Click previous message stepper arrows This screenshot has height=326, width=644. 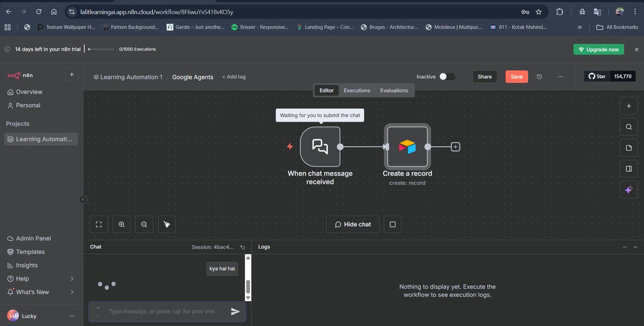[98, 312]
